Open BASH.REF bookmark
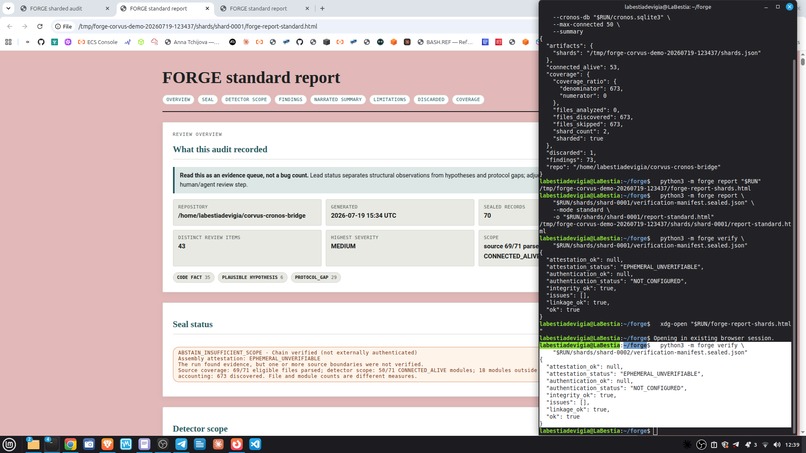Image resolution: width=806 pixels, height=453 pixels. click(x=445, y=42)
